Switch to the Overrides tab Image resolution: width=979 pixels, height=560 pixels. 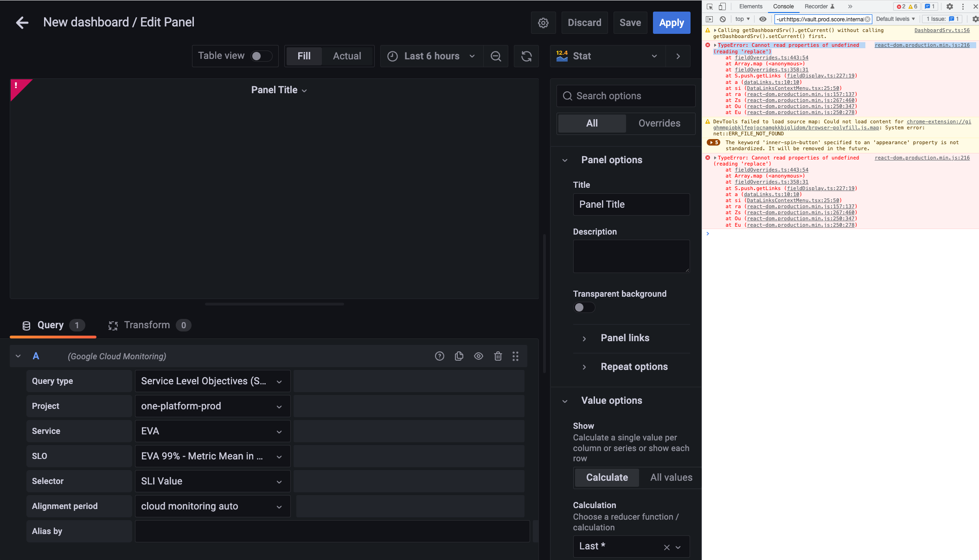[x=659, y=123]
